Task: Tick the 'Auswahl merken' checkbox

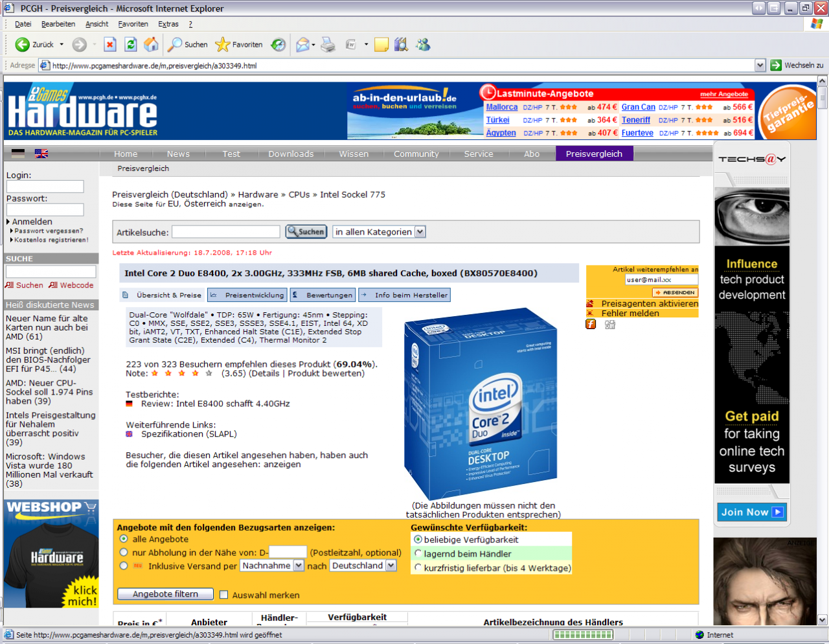Action: 224,595
